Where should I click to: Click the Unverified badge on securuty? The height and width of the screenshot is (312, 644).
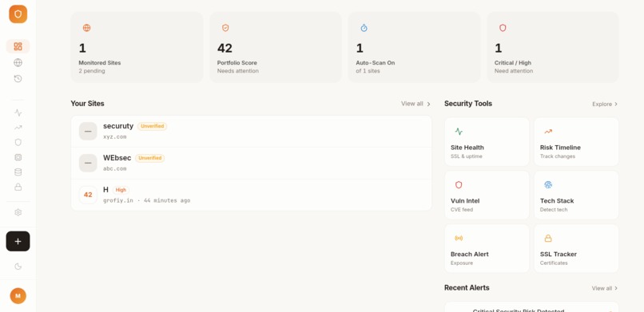click(153, 126)
